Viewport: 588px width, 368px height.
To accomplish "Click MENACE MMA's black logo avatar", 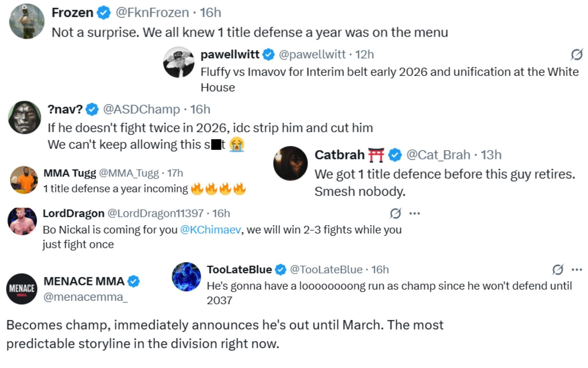I will coord(21,289).
